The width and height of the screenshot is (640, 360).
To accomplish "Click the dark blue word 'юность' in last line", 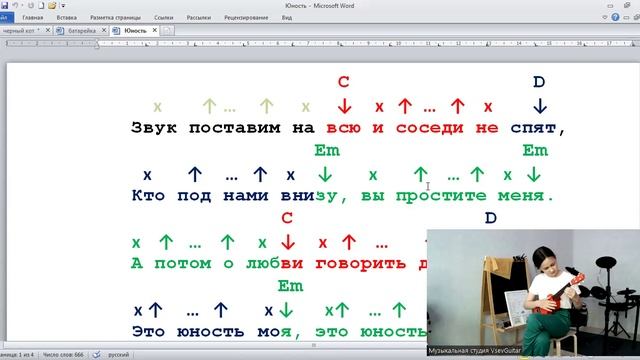I will point(211,331).
